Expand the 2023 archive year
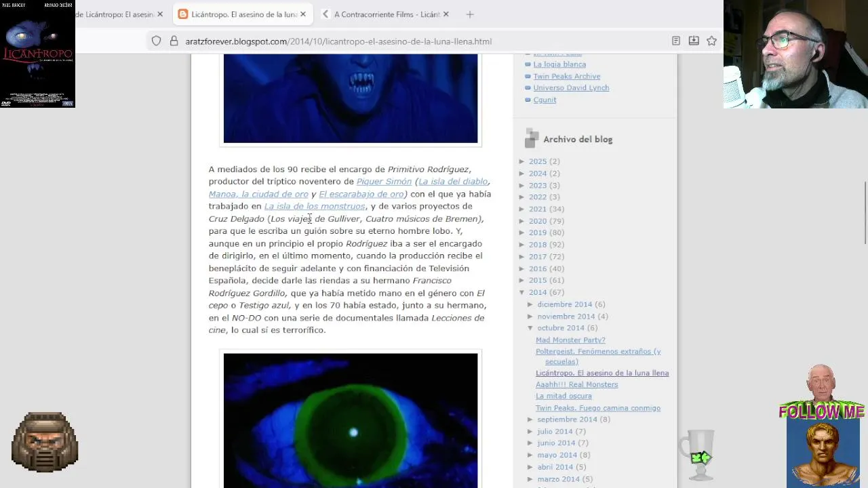The image size is (868, 488). point(522,185)
